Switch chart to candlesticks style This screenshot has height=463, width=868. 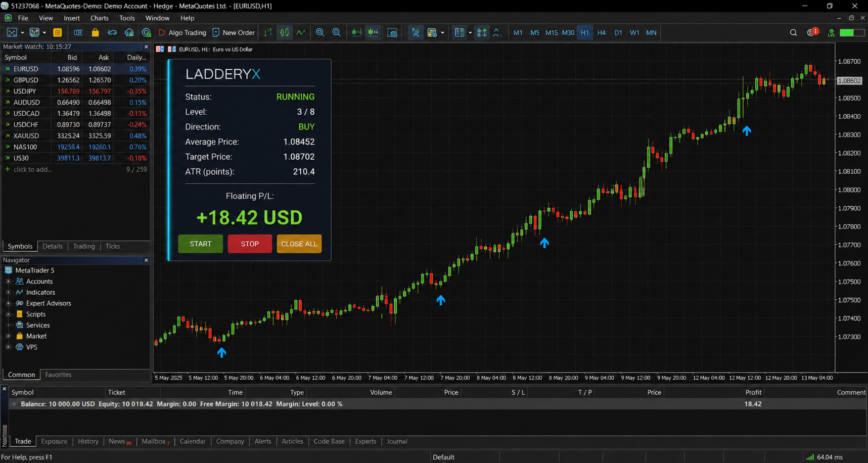click(x=285, y=32)
